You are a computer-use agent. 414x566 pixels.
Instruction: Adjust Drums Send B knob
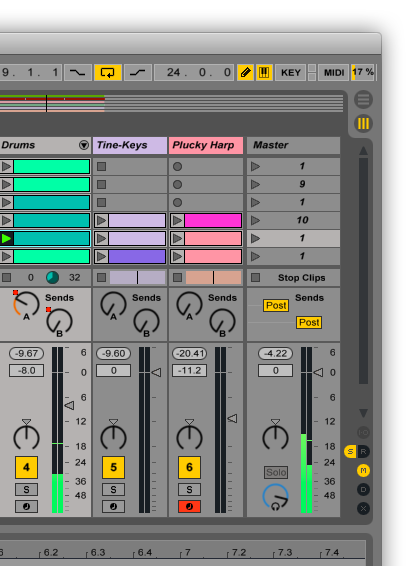[59, 322]
